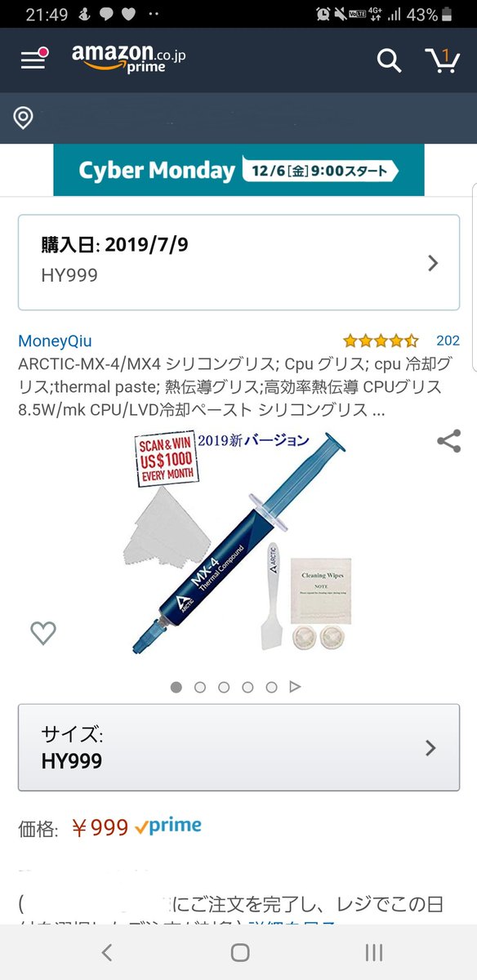Tap the delivery location pin icon
The image size is (477, 980).
click(x=24, y=118)
